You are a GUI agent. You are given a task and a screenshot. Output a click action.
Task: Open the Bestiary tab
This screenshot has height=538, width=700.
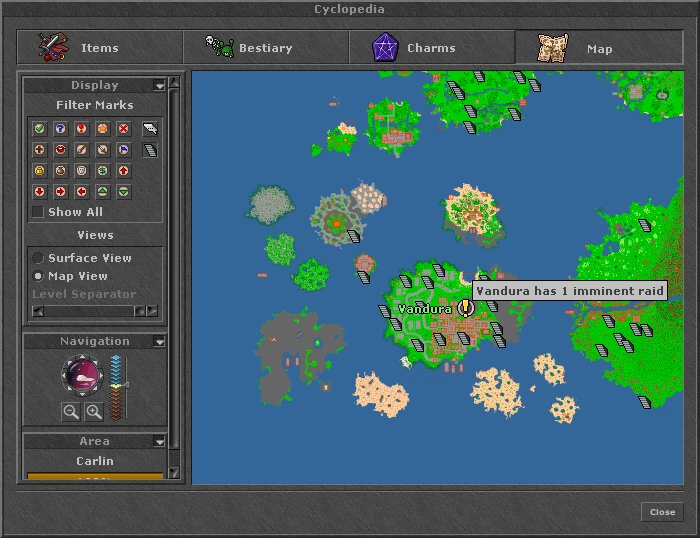click(x=266, y=47)
